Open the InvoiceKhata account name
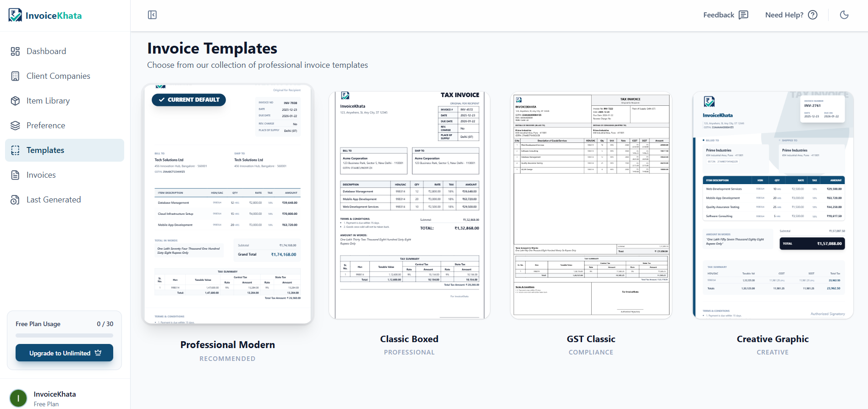 pyautogui.click(x=55, y=394)
